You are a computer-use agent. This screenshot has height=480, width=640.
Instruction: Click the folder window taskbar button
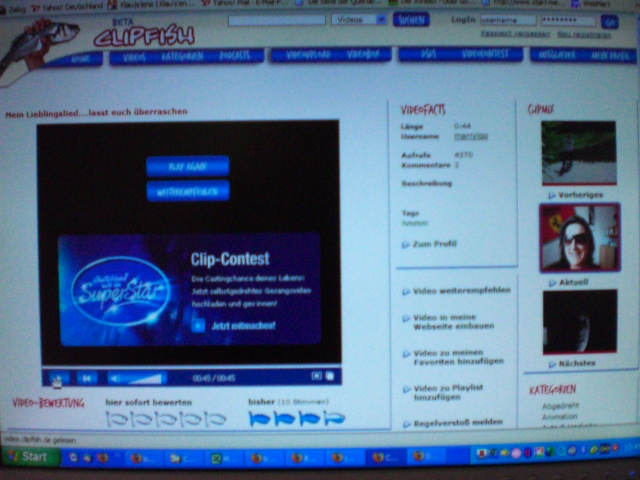pos(184,458)
